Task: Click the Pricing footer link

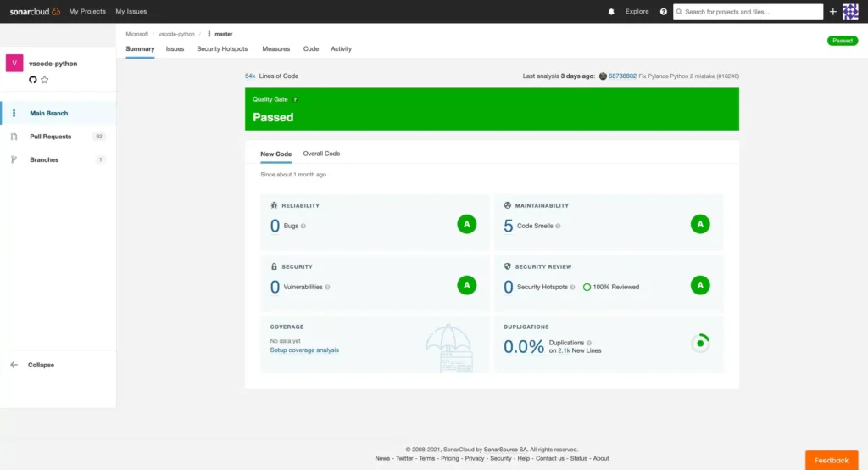Action: tap(450, 459)
